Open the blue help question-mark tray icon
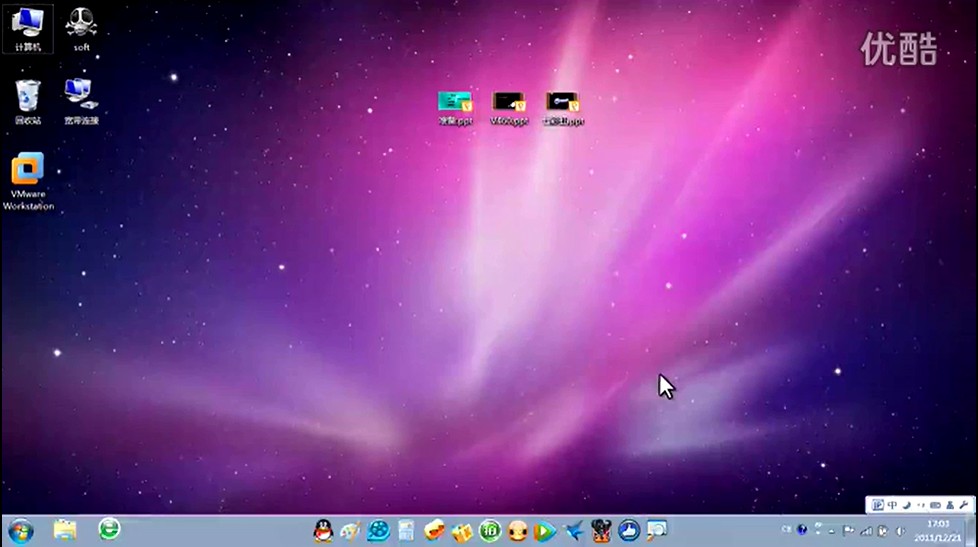The height and width of the screenshot is (547, 978). pos(802,530)
